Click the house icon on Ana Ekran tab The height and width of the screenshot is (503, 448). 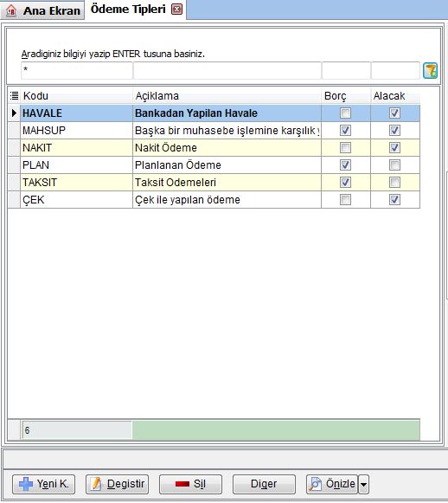coord(11,10)
